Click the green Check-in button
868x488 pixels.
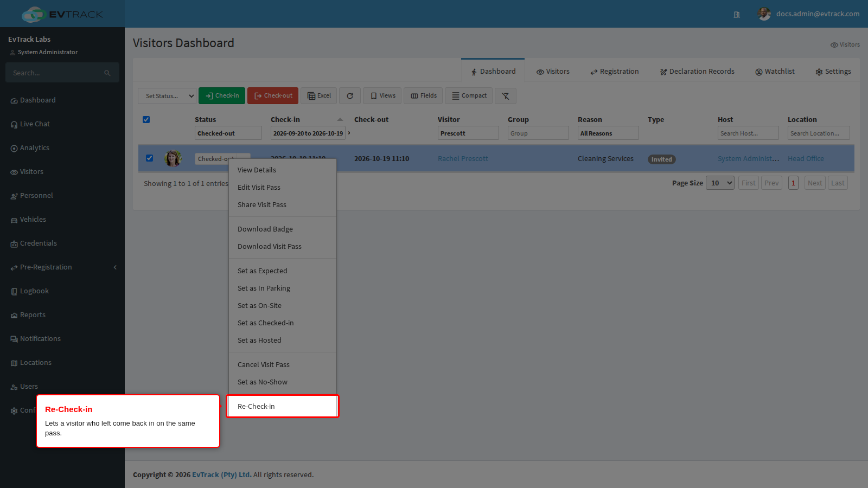(x=222, y=96)
